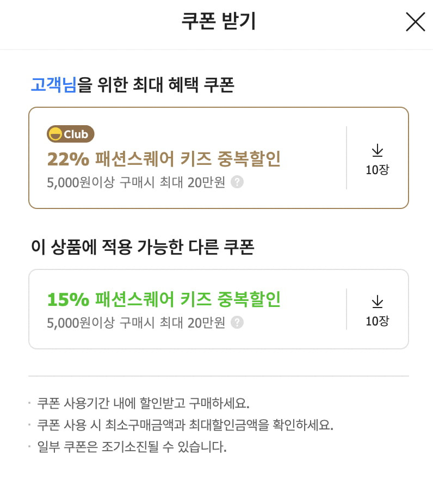Close the 쿠폰 받기 popup
The image size is (433, 504).
(416, 22)
